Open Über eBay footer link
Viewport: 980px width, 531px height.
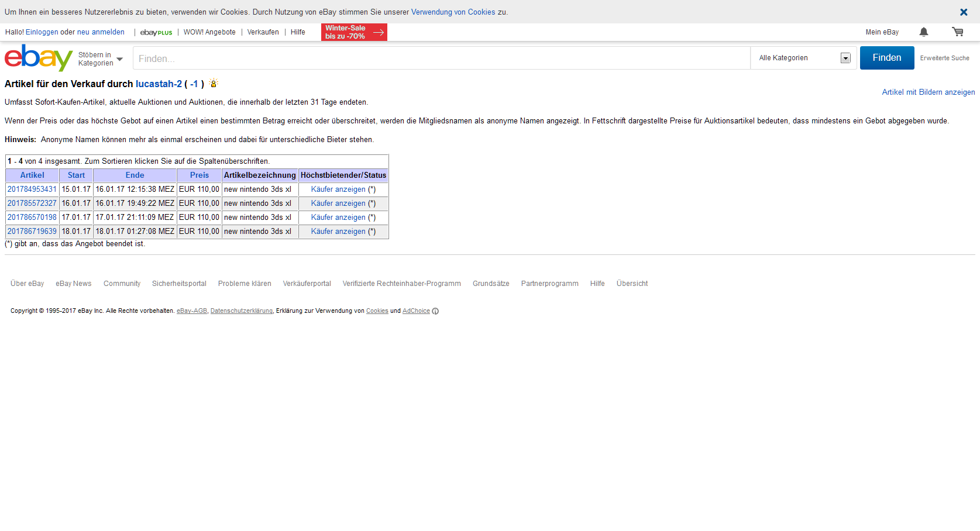point(27,284)
